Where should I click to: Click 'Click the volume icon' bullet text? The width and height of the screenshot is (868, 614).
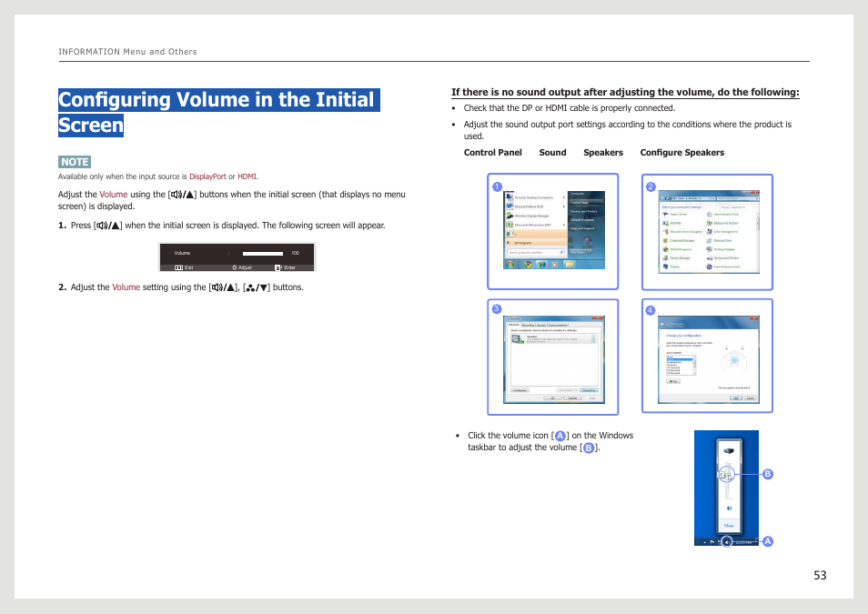[550, 441]
